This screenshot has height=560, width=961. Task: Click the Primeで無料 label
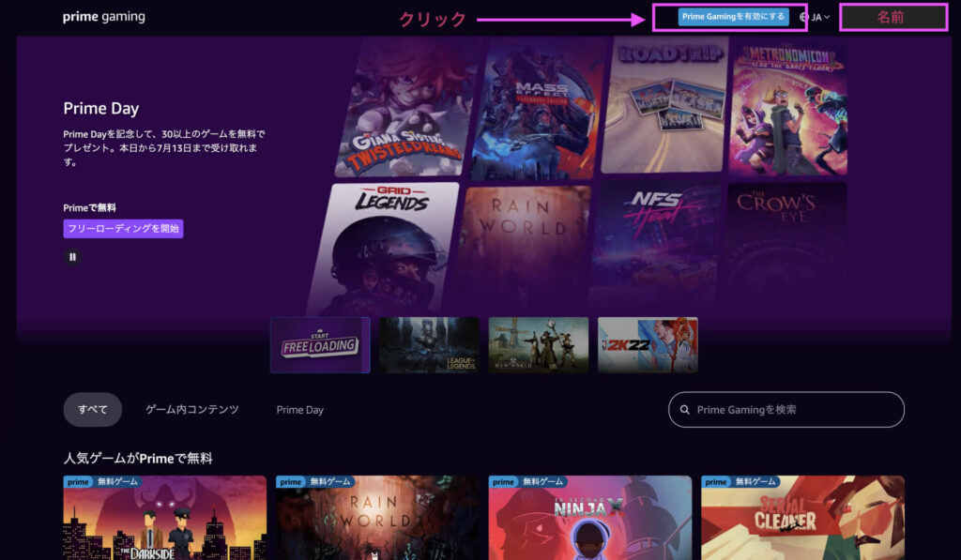(89, 207)
